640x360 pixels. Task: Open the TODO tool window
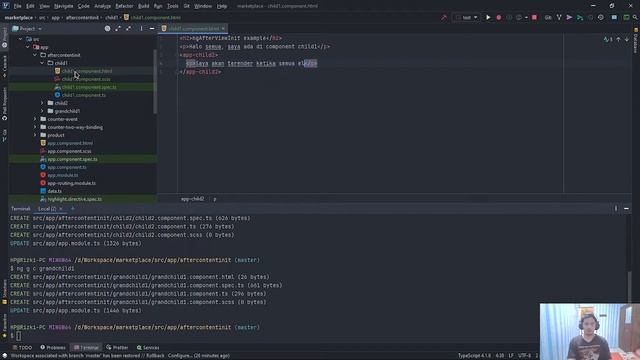pyautogui.click(x=22, y=347)
